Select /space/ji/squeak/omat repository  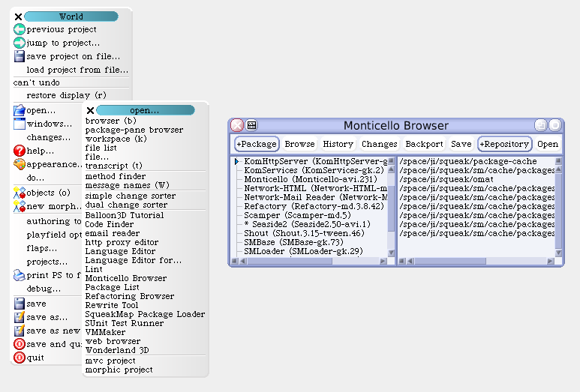click(446, 179)
